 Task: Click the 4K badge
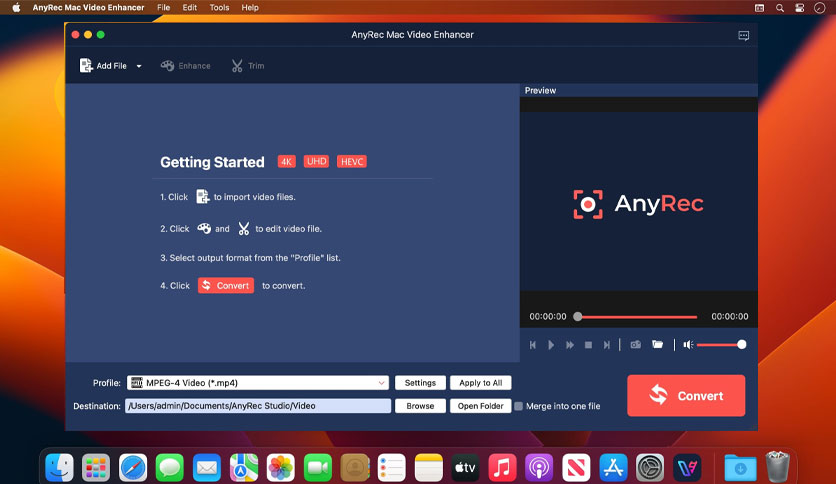point(287,162)
